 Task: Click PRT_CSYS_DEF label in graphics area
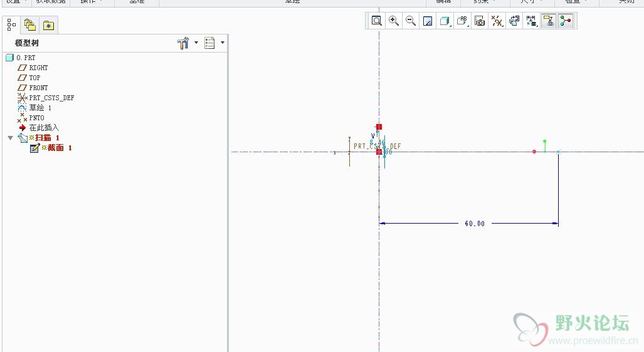point(377,146)
